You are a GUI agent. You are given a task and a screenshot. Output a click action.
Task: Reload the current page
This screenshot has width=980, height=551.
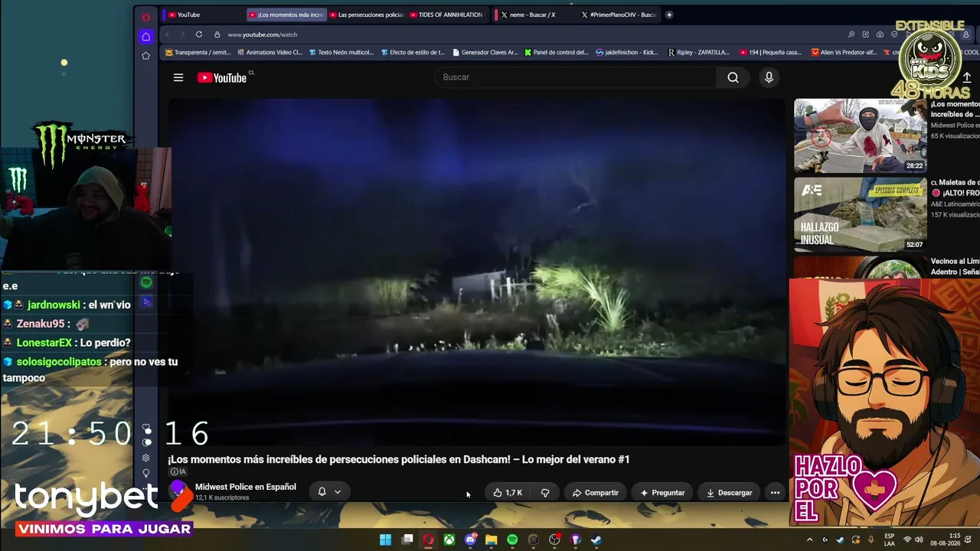click(x=199, y=34)
